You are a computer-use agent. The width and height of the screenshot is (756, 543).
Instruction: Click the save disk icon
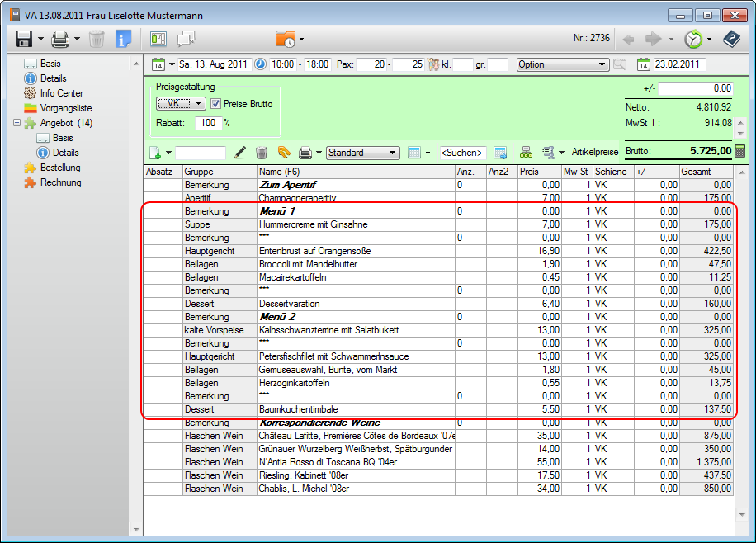point(23,39)
